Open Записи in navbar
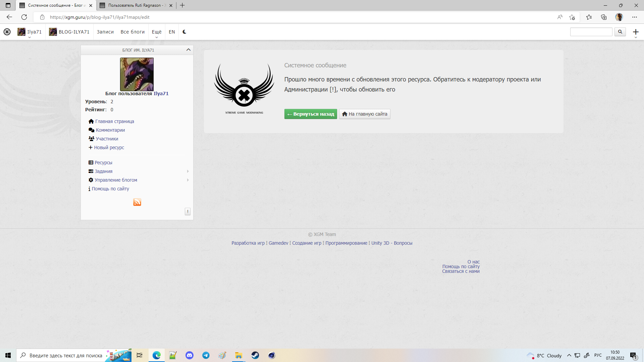The width and height of the screenshot is (644, 362). pyautogui.click(x=105, y=32)
